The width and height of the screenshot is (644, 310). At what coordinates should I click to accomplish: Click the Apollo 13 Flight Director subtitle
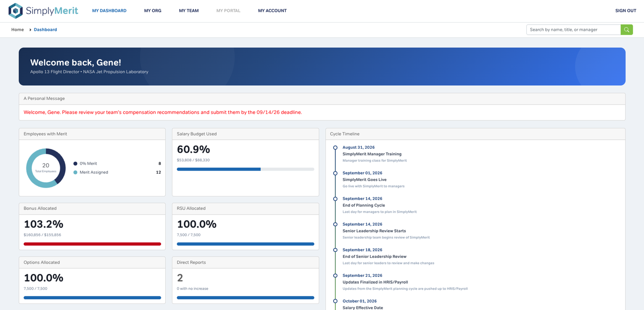(x=89, y=72)
